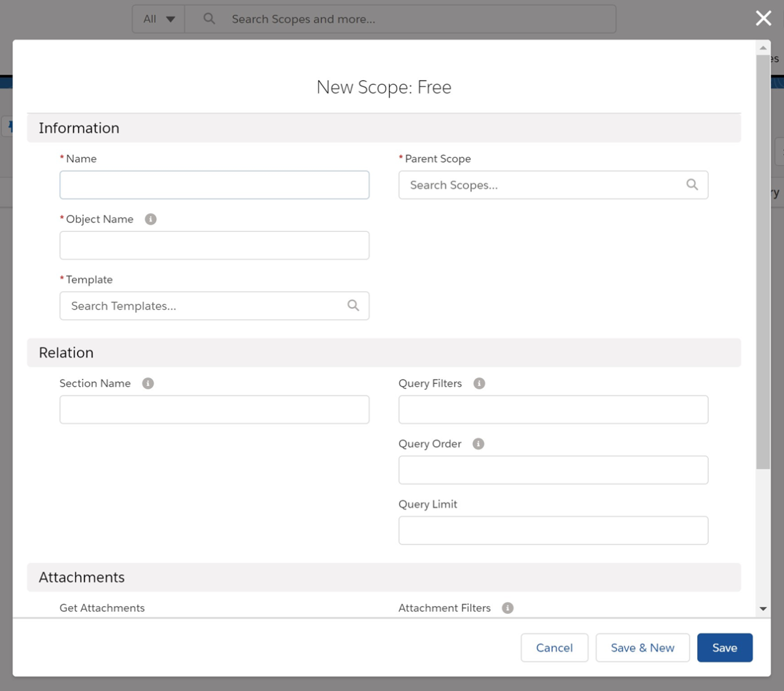The height and width of the screenshot is (691, 784).
Task: Click the Query Limit label
Action: pos(428,504)
